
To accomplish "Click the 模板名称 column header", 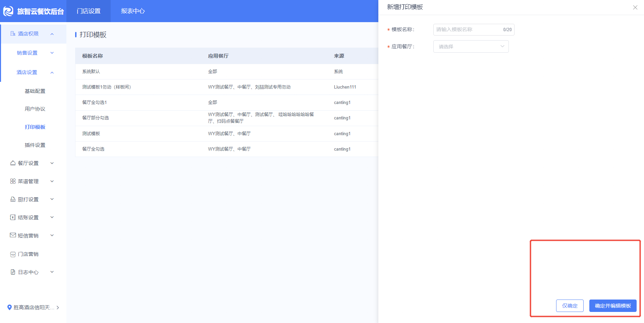I will click(x=93, y=56).
